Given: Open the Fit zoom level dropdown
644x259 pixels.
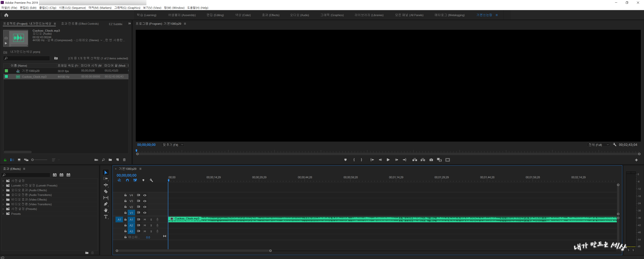Looking at the screenshot, I should (173, 145).
